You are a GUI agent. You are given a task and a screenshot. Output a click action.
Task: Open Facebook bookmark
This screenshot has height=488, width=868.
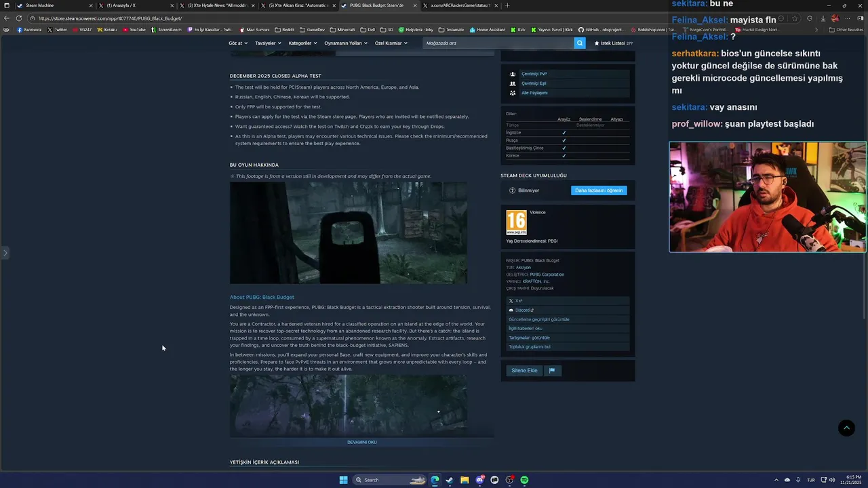(x=29, y=30)
